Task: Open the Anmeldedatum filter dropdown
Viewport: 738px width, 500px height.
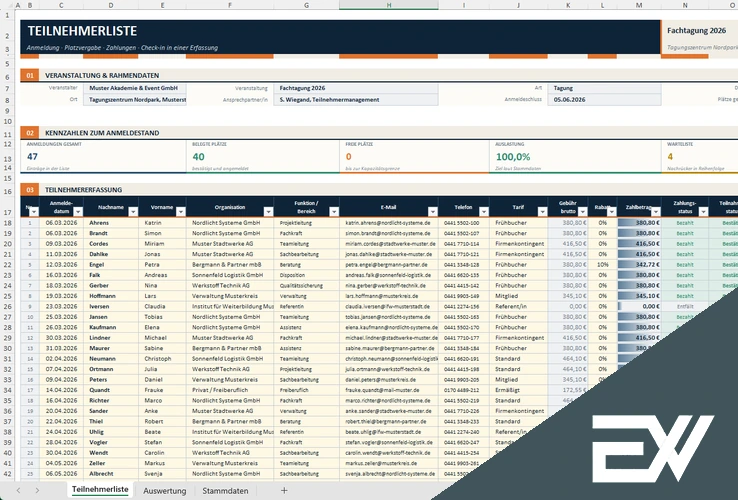Action: click(x=78, y=212)
